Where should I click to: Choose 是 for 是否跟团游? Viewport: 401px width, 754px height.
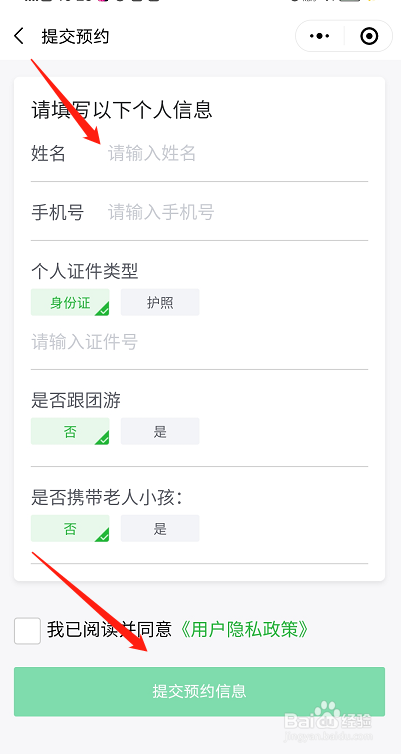click(160, 431)
